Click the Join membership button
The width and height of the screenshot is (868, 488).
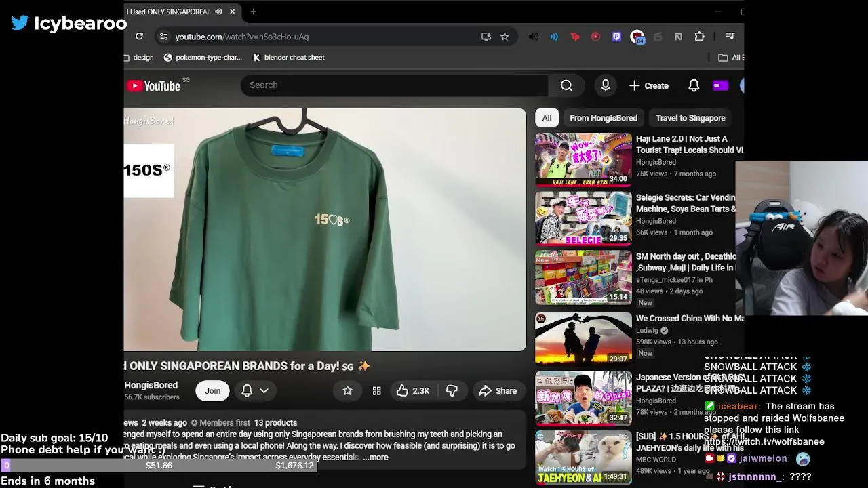pyautogui.click(x=212, y=391)
